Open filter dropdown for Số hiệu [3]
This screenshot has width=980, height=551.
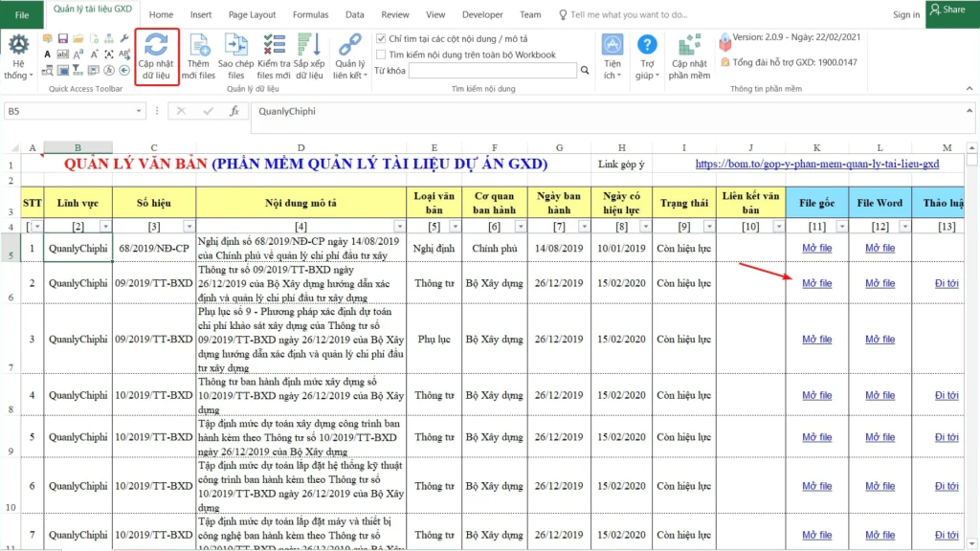coord(189,226)
